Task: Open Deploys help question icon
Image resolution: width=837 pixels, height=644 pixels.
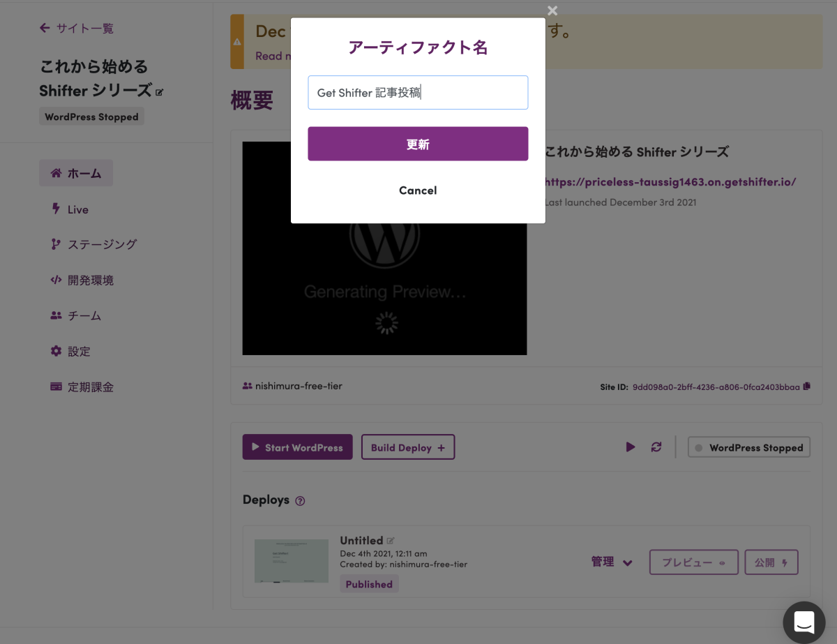Action: [300, 501]
